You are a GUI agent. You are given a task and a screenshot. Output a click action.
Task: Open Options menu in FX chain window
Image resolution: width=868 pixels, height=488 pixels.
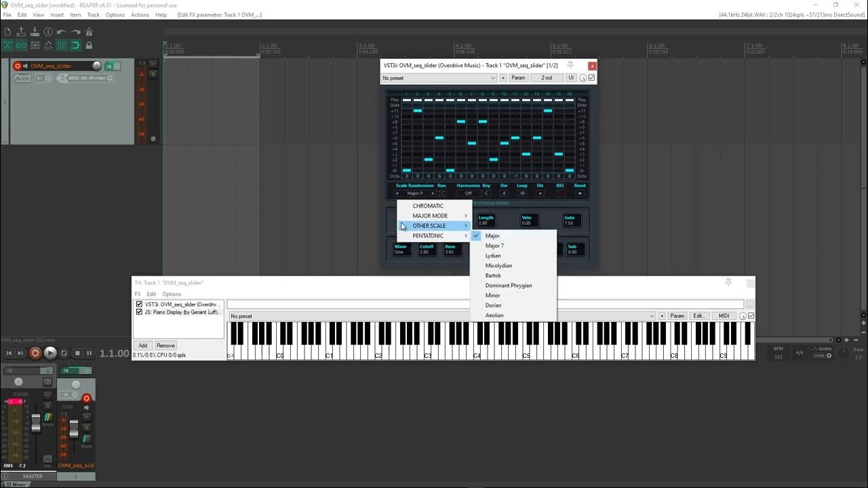coord(172,294)
